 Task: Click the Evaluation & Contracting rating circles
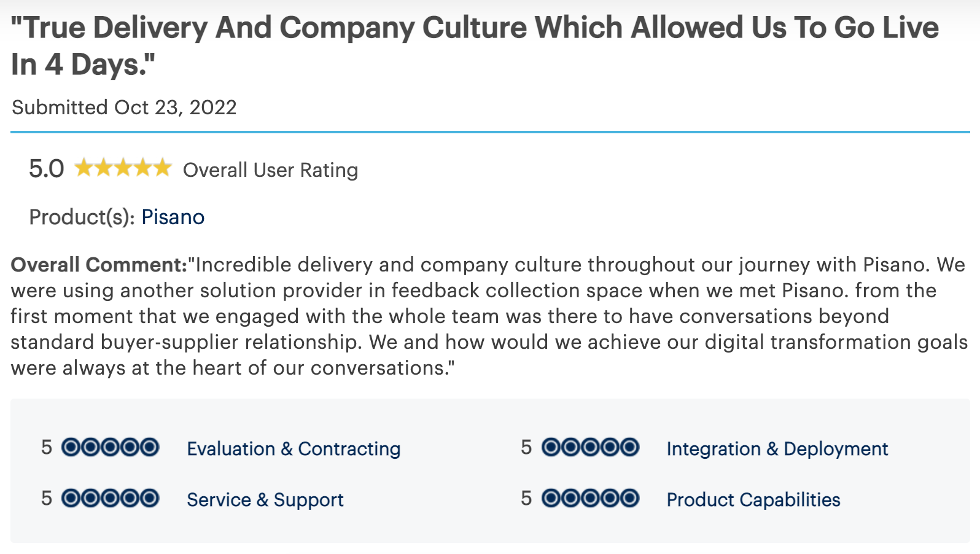tap(111, 447)
